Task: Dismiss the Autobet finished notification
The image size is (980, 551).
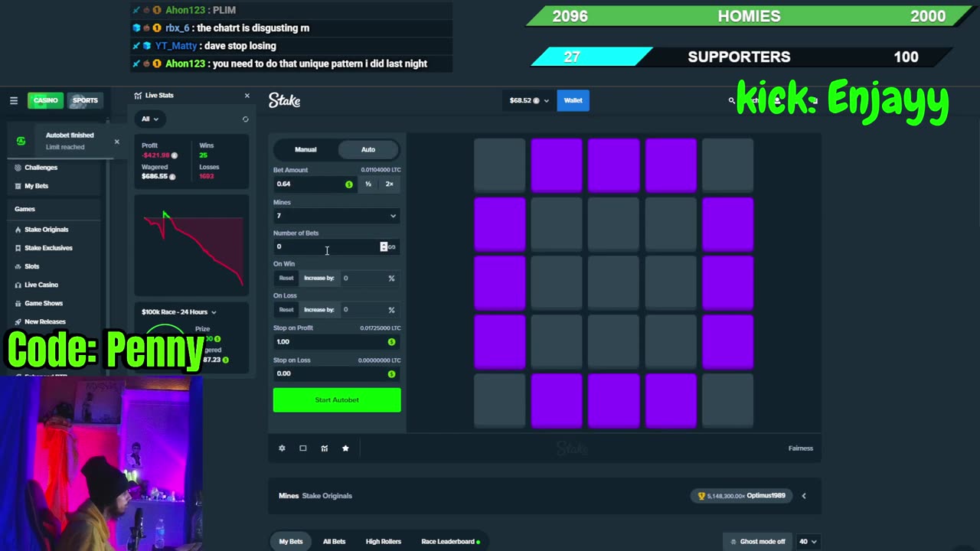Action: point(116,142)
